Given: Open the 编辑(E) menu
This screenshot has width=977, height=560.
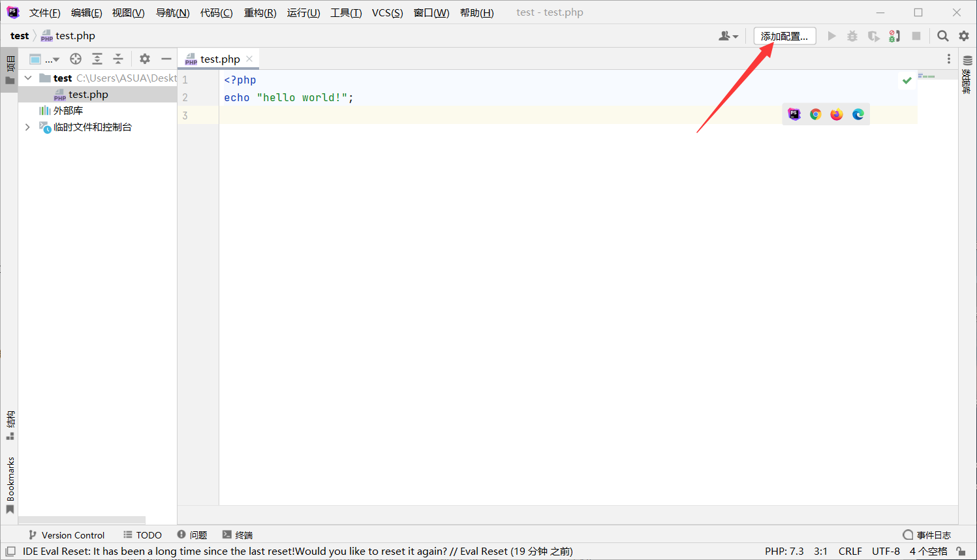Looking at the screenshot, I should pos(86,13).
